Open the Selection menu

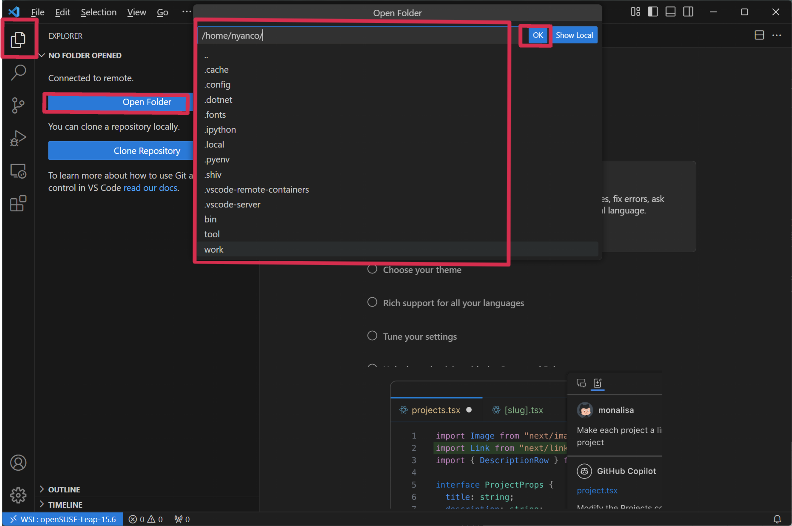[98, 12]
